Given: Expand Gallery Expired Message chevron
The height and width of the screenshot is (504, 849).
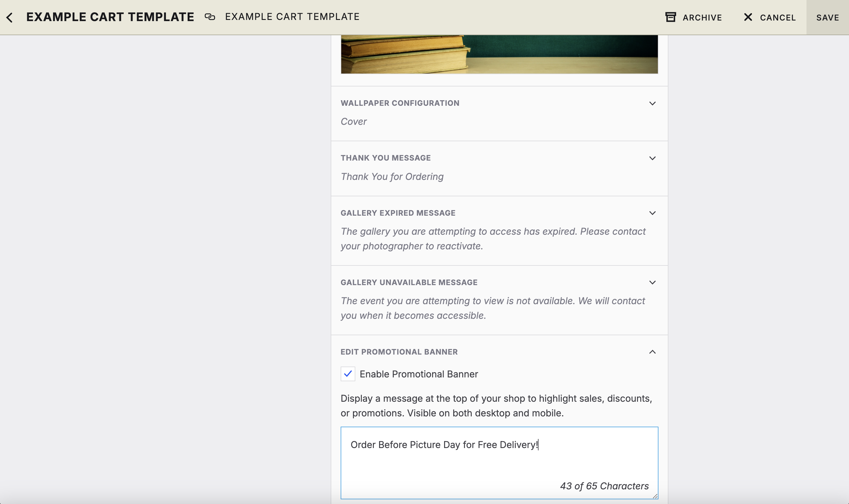Looking at the screenshot, I should tap(652, 213).
